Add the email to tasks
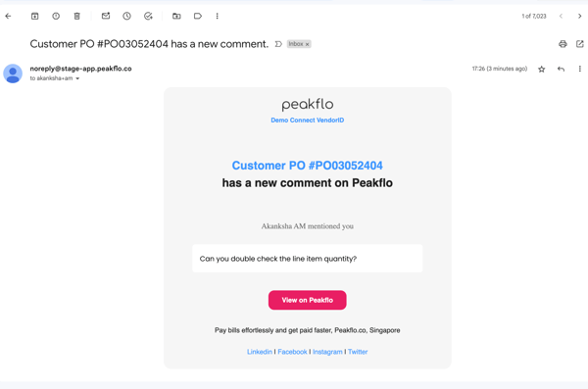 [x=148, y=16]
